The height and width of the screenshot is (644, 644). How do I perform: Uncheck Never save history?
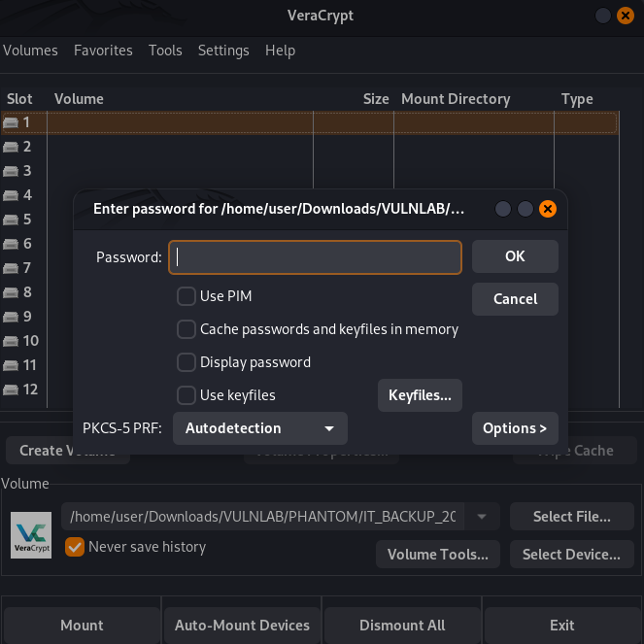pyautogui.click(x=75, y=547)
